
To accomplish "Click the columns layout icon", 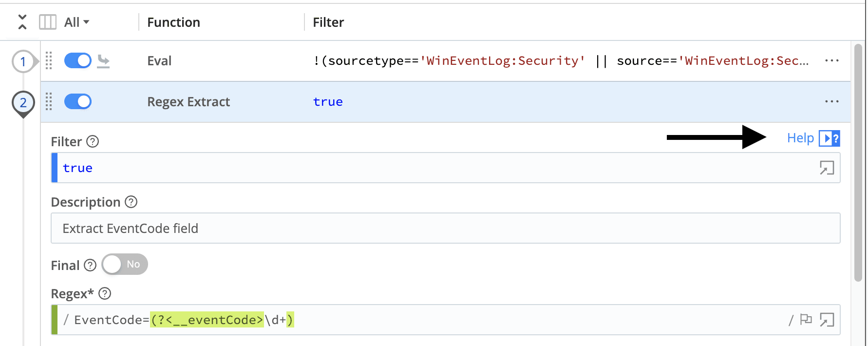I will [x=48, y=22].
